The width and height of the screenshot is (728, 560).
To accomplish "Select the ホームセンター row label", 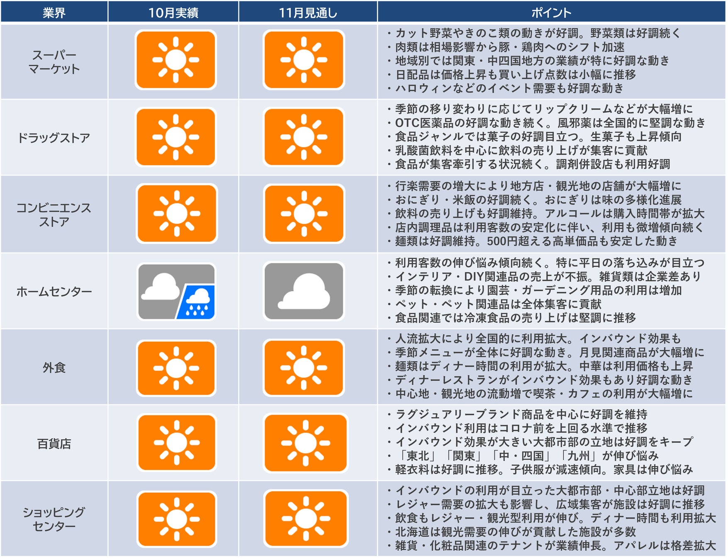I will pyautogui.click(x=54, y=292).
